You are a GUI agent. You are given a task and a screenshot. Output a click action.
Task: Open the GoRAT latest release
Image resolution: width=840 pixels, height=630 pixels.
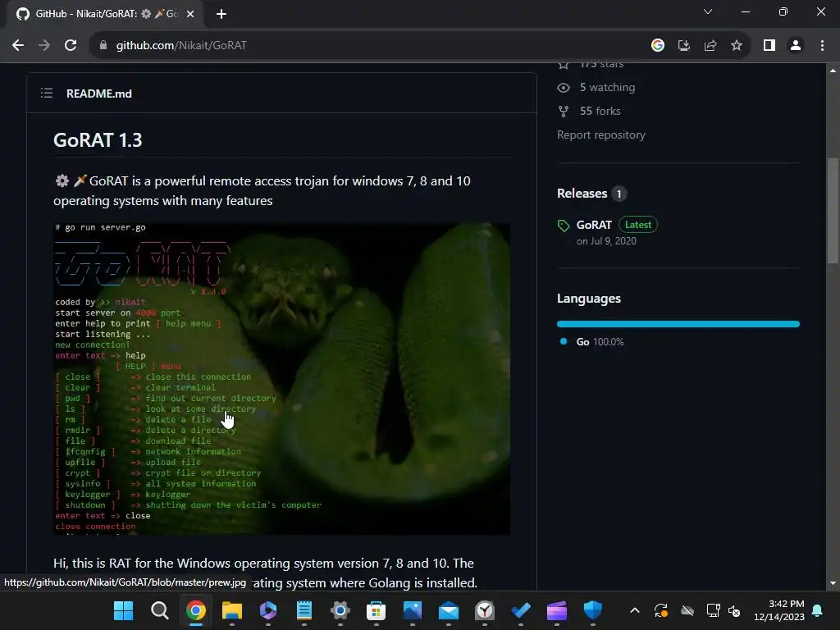pos(594,225)
